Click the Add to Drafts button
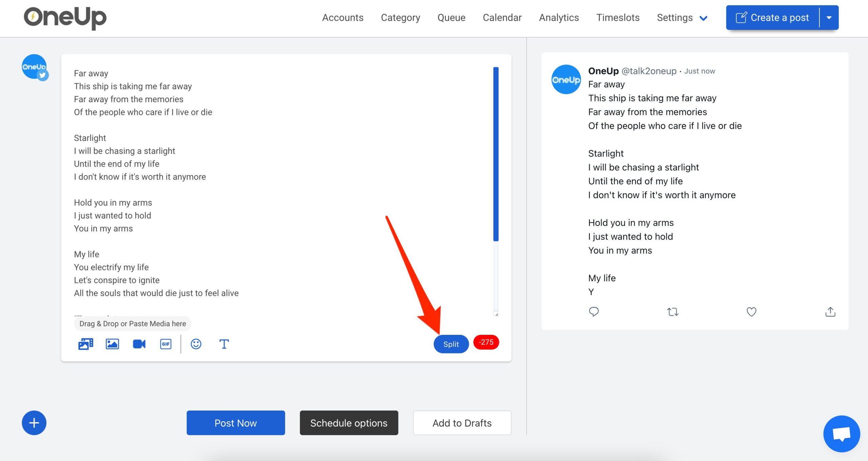 461,423
